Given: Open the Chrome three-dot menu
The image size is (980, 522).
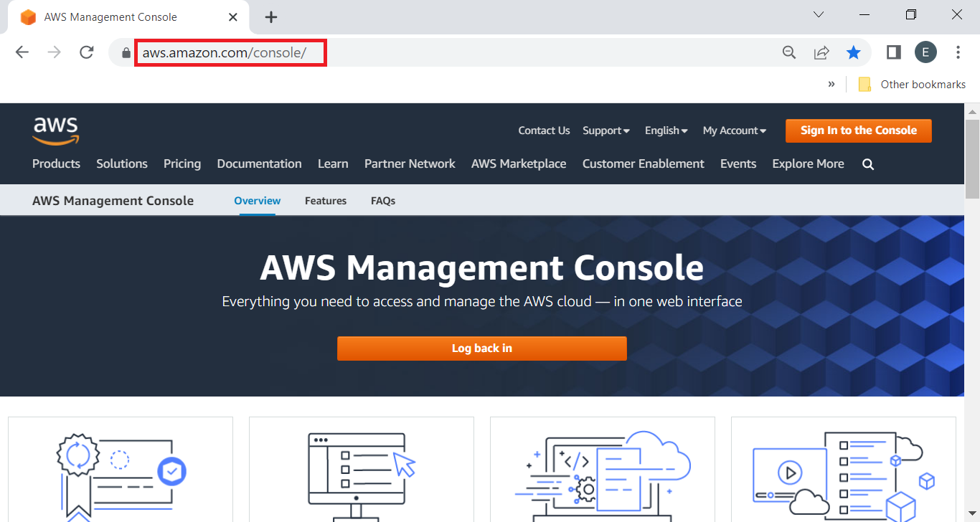Looking at the screenshot, I should (x=958, y=52).
